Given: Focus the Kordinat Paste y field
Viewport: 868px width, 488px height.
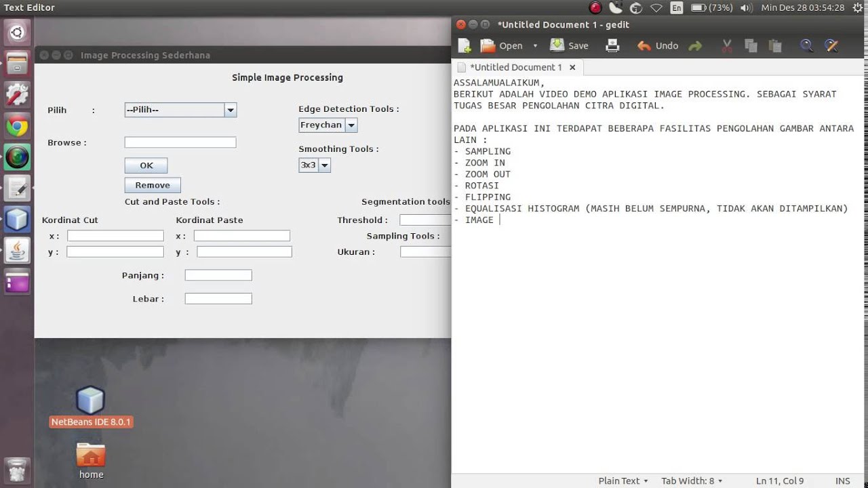Looking at the screenshot, I should (x=244, y=251).
